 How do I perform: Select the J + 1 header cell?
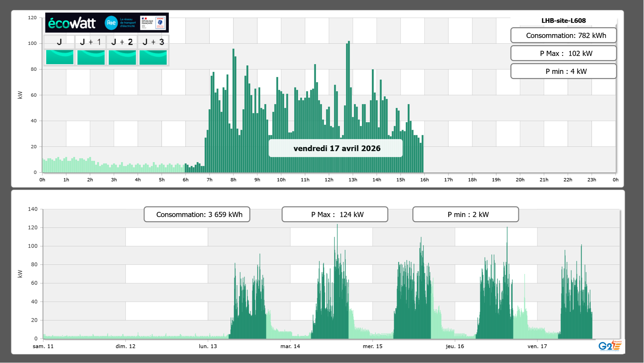pos(90,42)
